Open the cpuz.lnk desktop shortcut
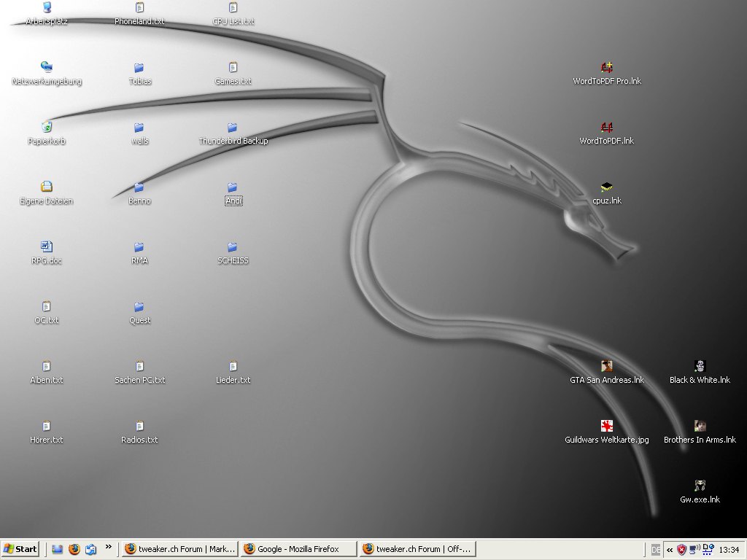The height and width of the screenshot is (560, 747). (606, 188)
